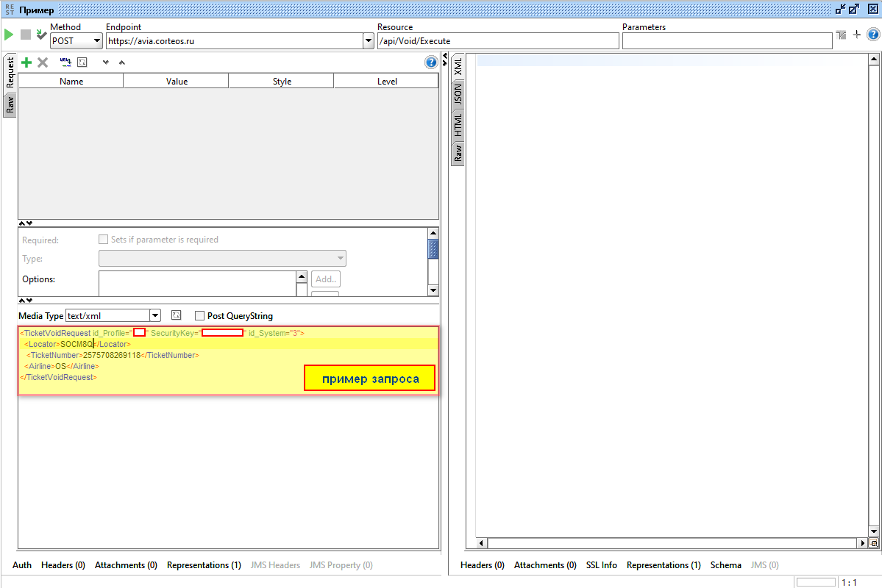Expand the Endpoint dropdown arrow

click(369, 41)
